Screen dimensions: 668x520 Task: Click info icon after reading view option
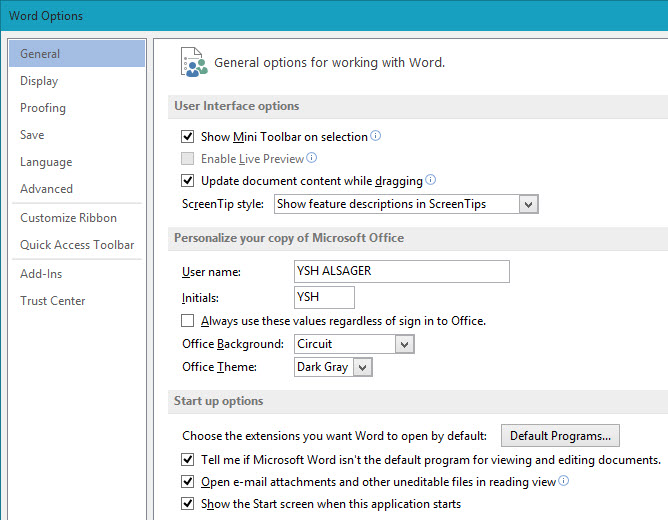[563, 481]
